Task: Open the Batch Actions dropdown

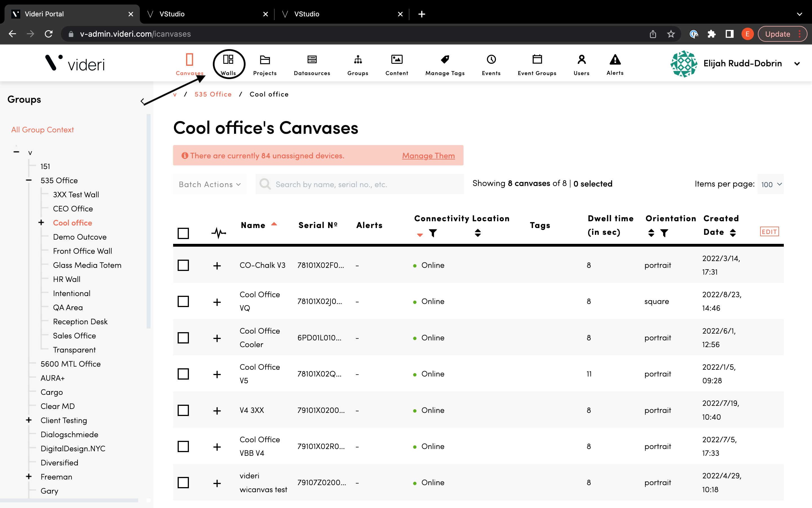Action: coord(210,184)
